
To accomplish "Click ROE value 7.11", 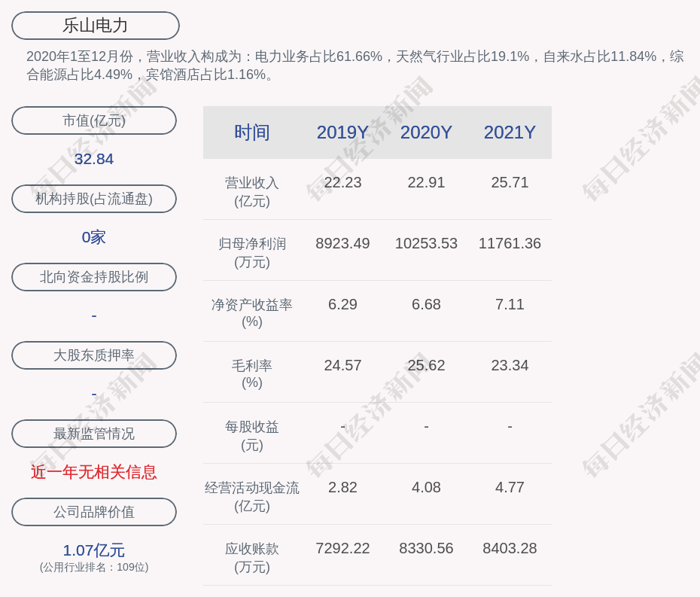I will tap(510, 305).
